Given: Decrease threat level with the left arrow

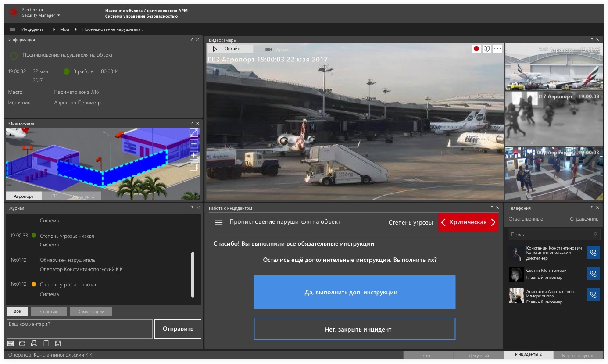Looking at the screenshot, I should coord(443,222).
